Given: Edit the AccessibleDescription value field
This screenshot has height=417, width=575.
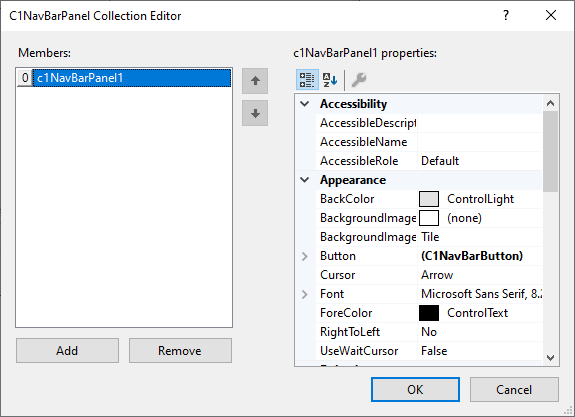Looking at the screenshot, I should coord(480,123).
